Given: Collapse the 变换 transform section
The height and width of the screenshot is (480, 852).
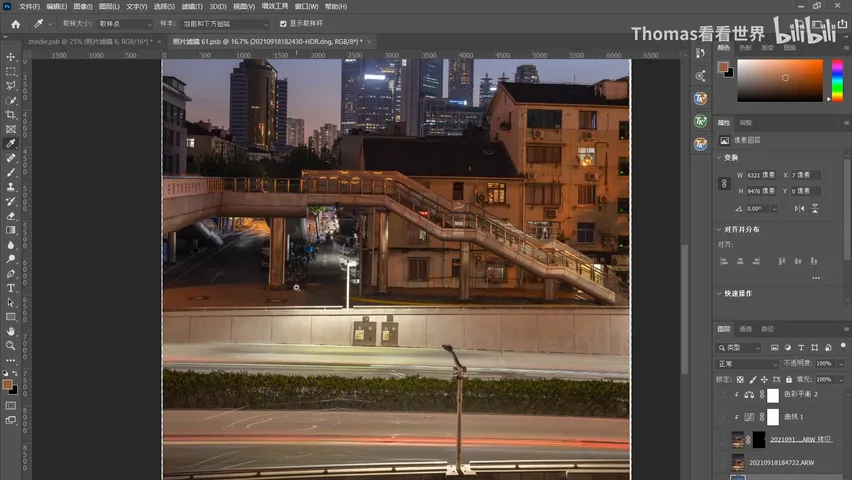Looking at the screenshot, I should pyautogui.click(x=719, y=158).
